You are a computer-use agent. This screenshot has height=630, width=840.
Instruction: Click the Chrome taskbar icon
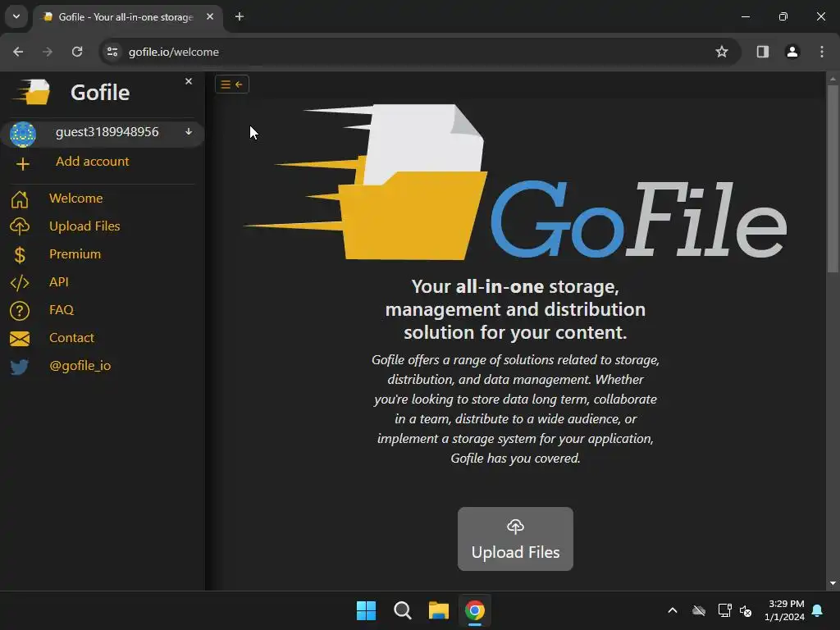(x=475, y=610)
